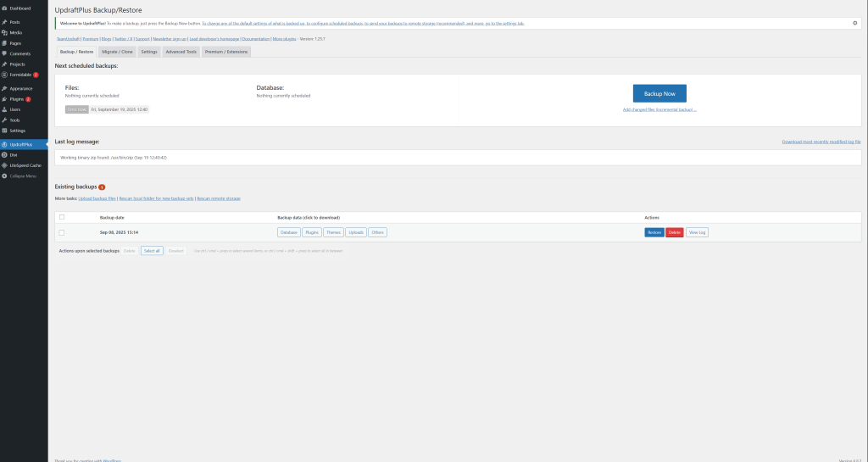
Task: Open the Plugins icon in sidebar
Action: (4, 99)
